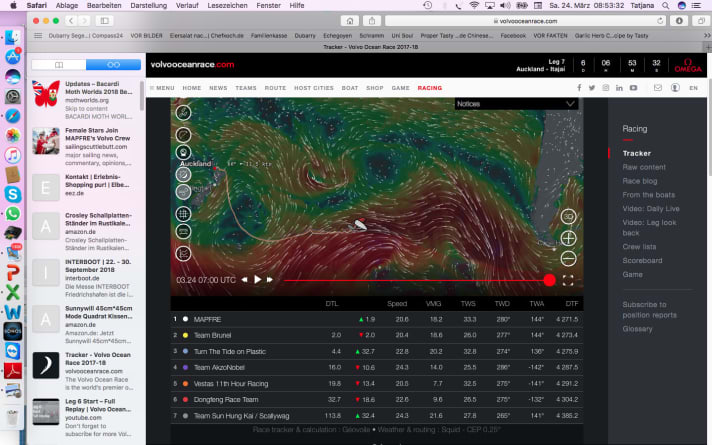Image resolution: width=712 pixels, height=445 pixels.
Task: Open the Crew lists link
Action: coord(639,247)
